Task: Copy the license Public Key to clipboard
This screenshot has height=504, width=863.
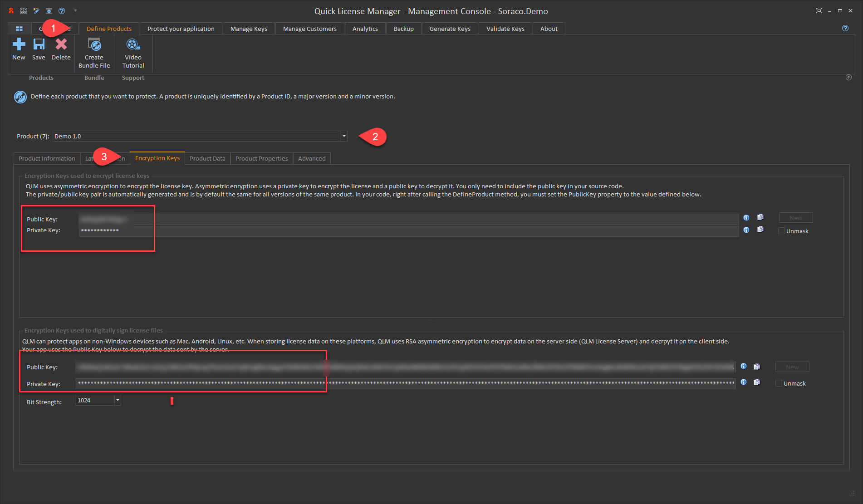Action: click(x=760, y=217)
